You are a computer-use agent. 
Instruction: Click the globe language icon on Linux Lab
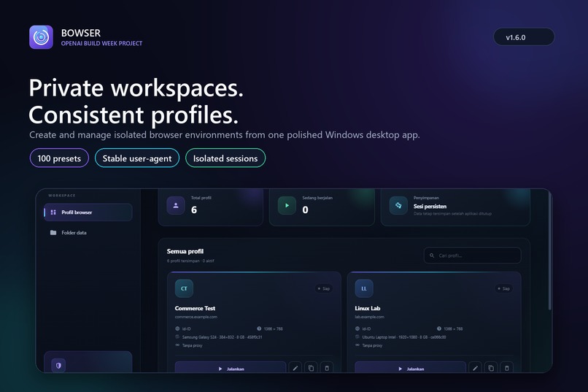pos(357,328)
